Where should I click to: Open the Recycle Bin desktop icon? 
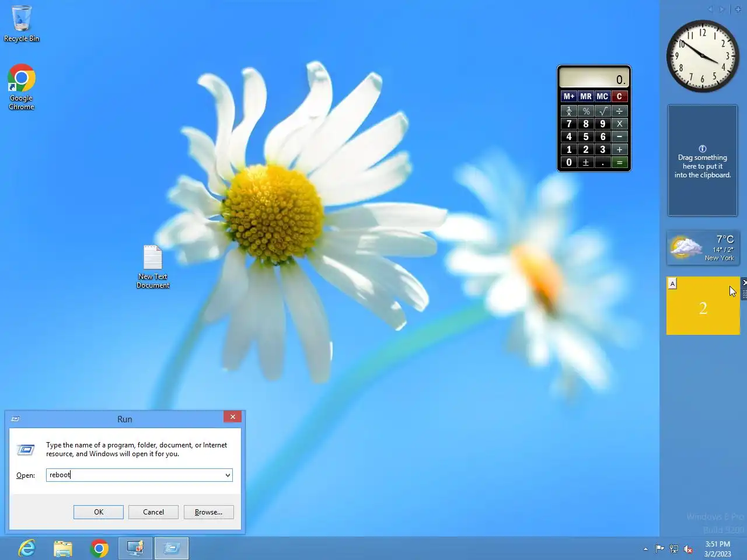[22, 23]
